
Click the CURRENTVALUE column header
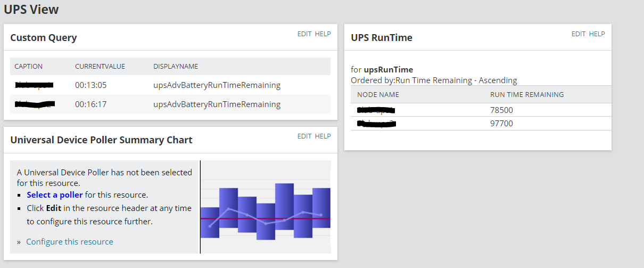coord(100,67)
